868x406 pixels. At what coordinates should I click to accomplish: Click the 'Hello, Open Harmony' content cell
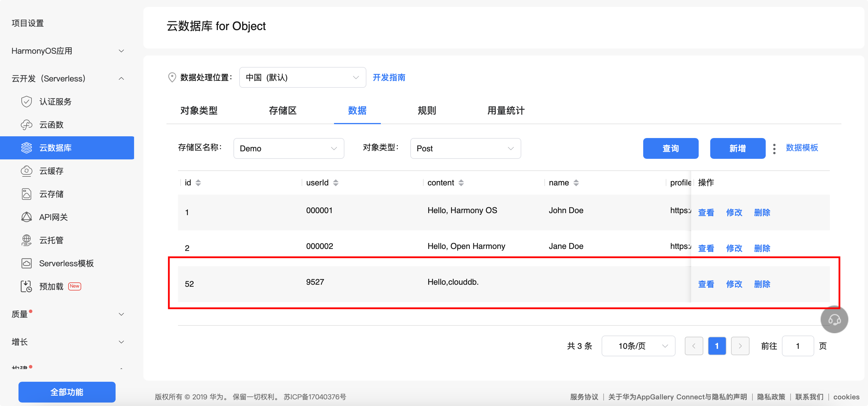pos(466,246)
